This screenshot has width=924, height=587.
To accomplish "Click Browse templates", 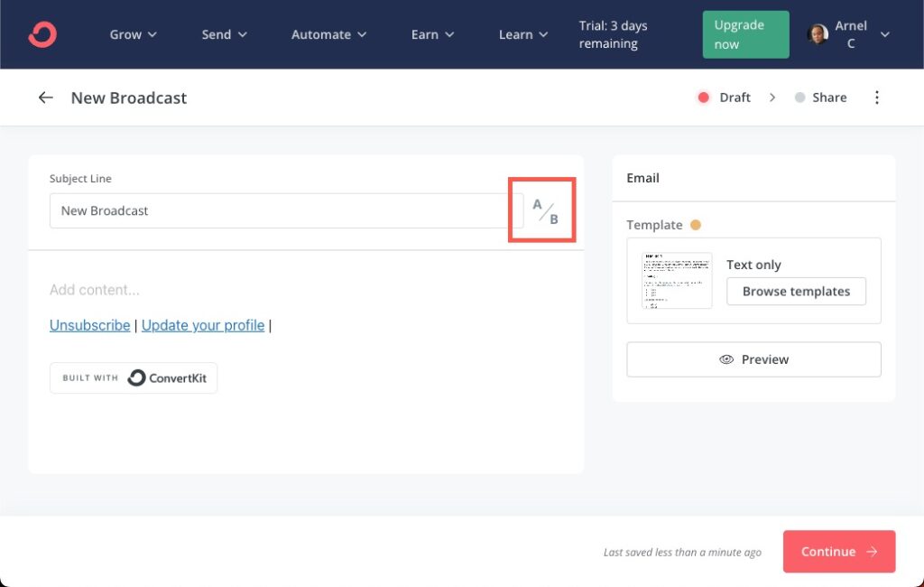I will click(796, 291).
